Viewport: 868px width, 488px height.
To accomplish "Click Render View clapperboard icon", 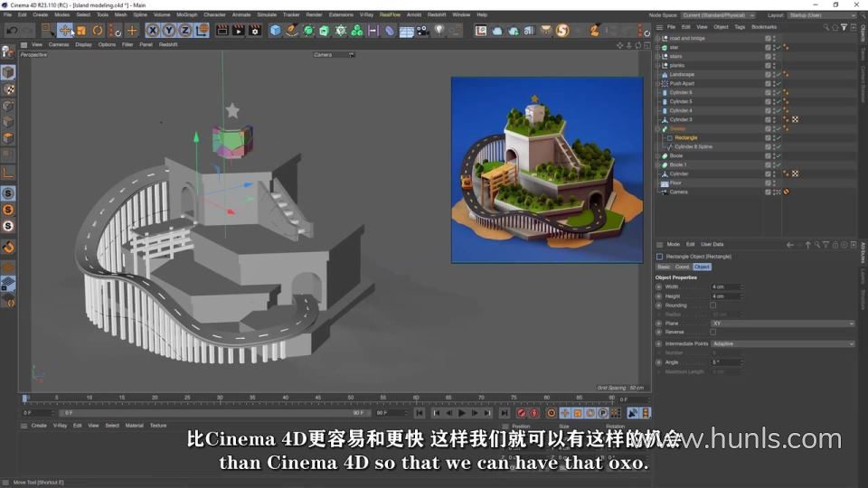I will point(222,31).
